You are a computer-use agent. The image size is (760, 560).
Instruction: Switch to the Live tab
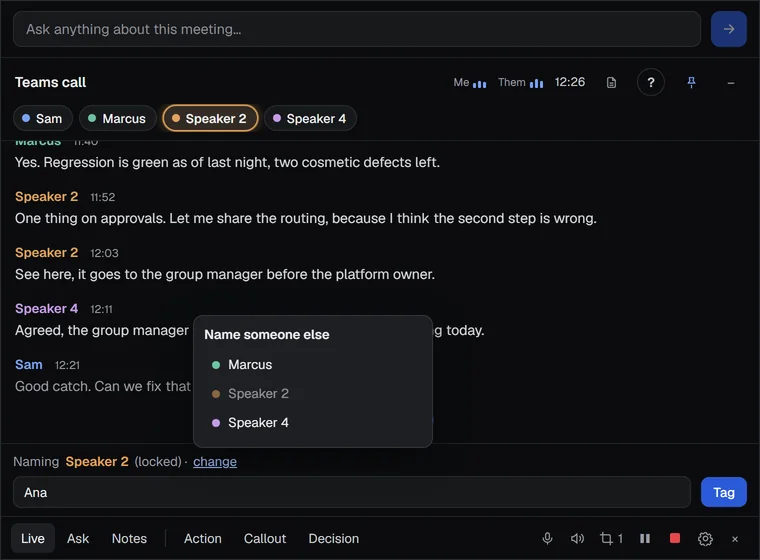click(x=32, y=539)
